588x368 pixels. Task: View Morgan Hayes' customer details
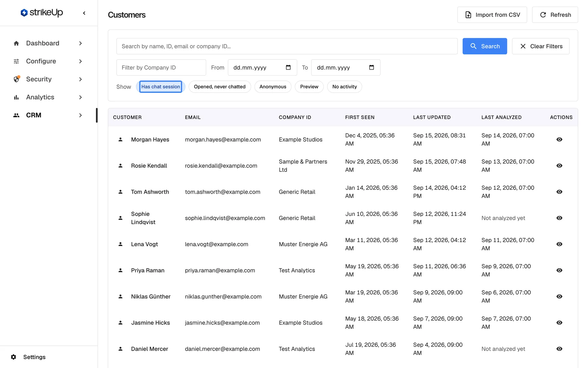tap(559, 139)
